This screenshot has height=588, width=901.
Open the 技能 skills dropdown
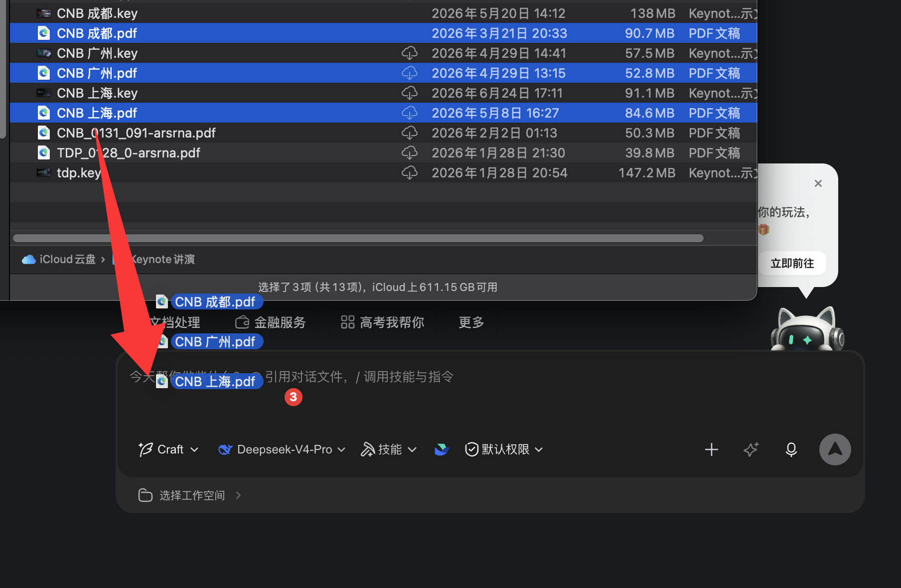click(389, 449)
